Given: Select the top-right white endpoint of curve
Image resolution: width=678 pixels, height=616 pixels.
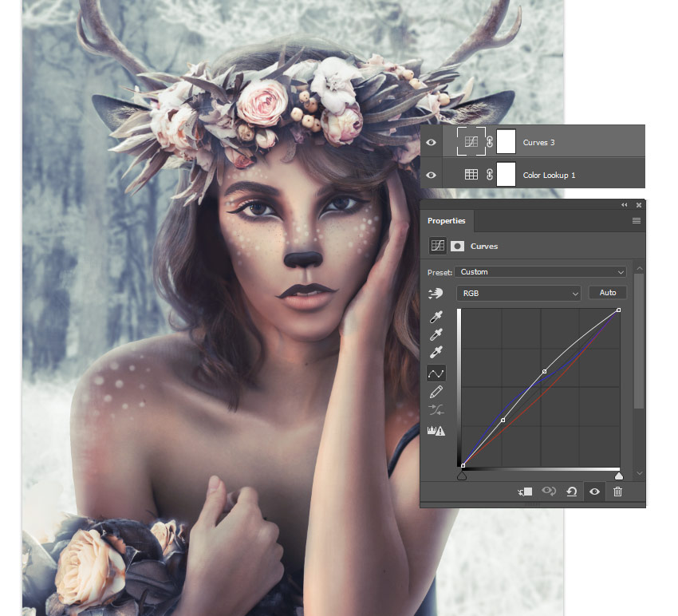Looking at the screenshot, I should (618, 310).
